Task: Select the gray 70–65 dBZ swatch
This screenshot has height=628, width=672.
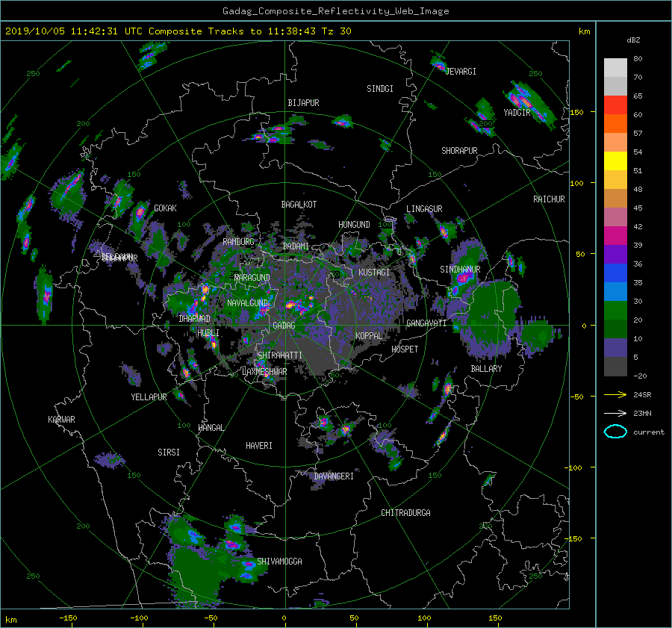Action: pyautogui.click(x=615, y=86)
